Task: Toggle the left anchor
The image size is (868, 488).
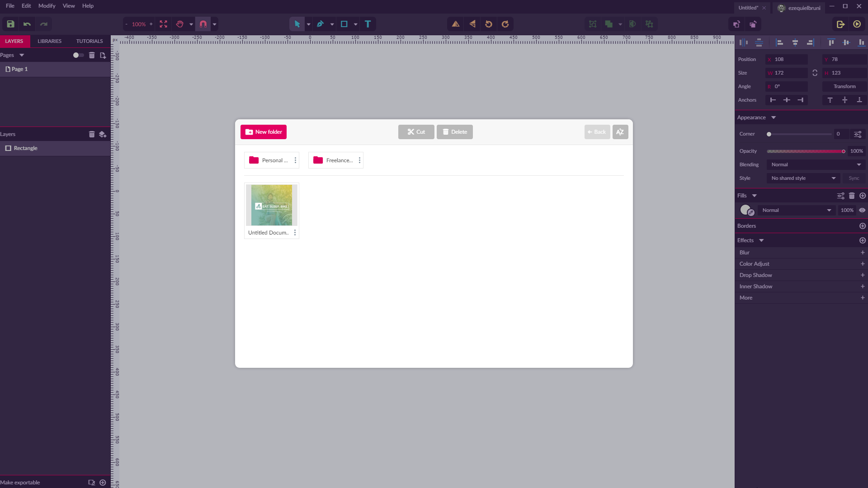Action: click(773, 100)
